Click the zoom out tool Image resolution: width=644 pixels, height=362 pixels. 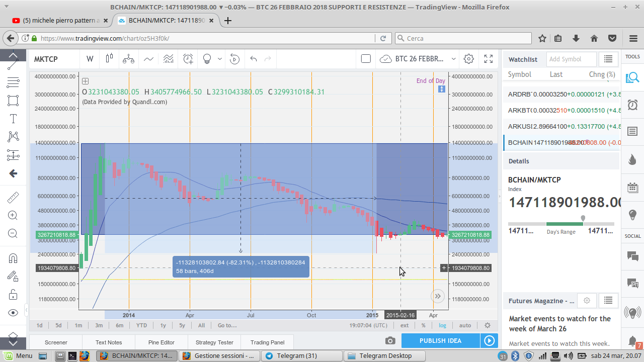[x=13, y=234]
